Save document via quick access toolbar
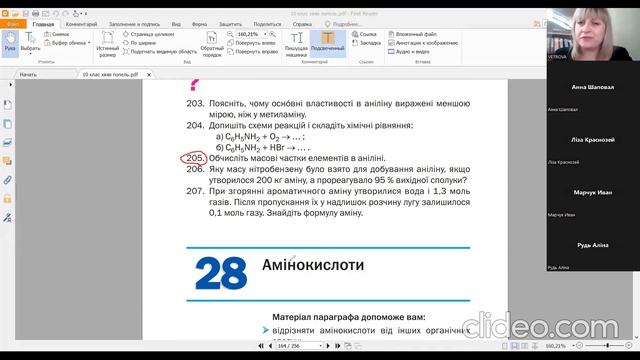Image resolution: width=640 pixels, height=360 pixels. [25, 14]
